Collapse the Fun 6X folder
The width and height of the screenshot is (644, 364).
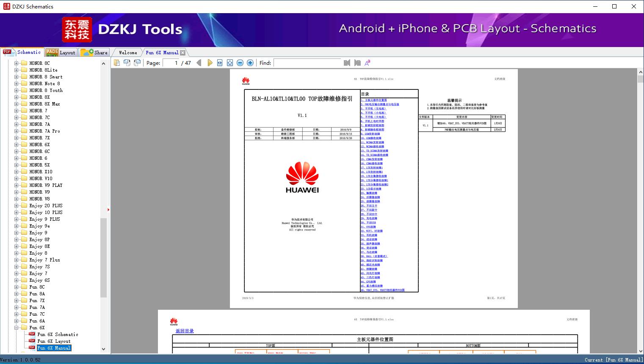click(x=16, y=328)
